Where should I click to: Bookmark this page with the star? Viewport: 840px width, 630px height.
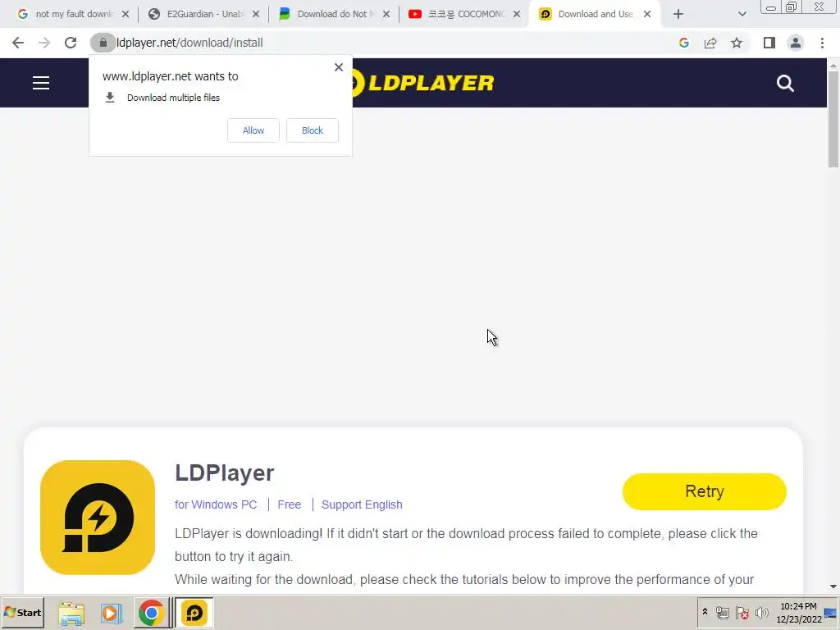point(737,43)
